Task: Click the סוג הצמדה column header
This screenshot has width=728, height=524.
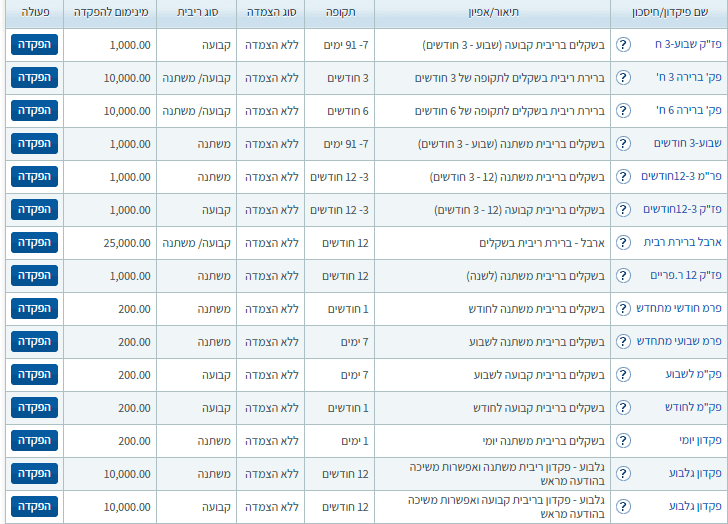Action: click(271, 13)
